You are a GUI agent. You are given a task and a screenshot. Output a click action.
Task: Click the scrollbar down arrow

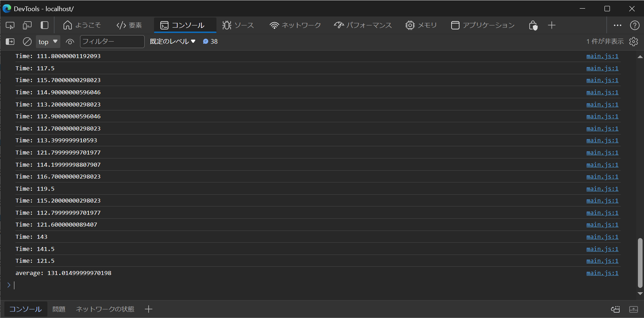(x=640, y=293)
